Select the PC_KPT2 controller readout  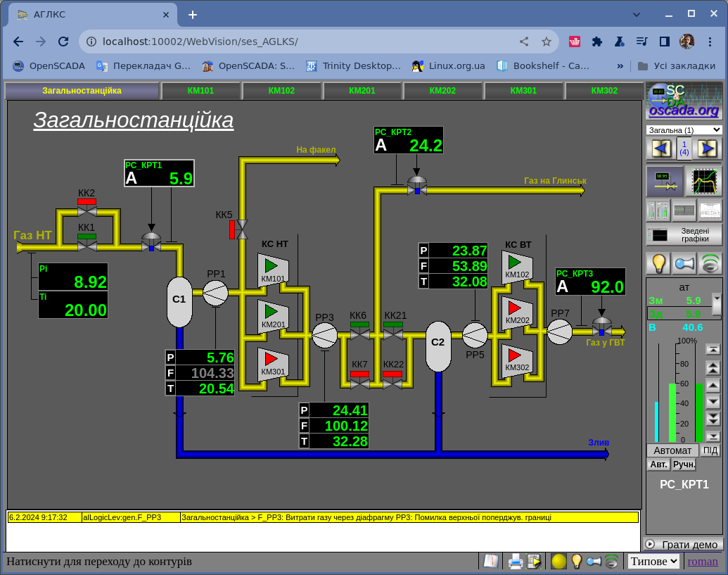pyautogui.click(x=408, y=140)
